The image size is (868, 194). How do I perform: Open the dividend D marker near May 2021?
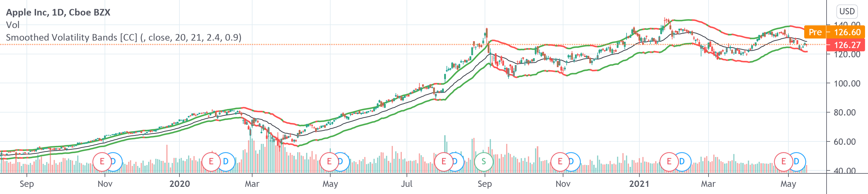pos(796,161)
